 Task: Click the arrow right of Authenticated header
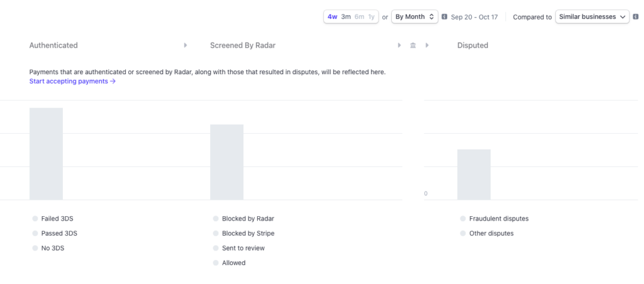coord(186,45)
